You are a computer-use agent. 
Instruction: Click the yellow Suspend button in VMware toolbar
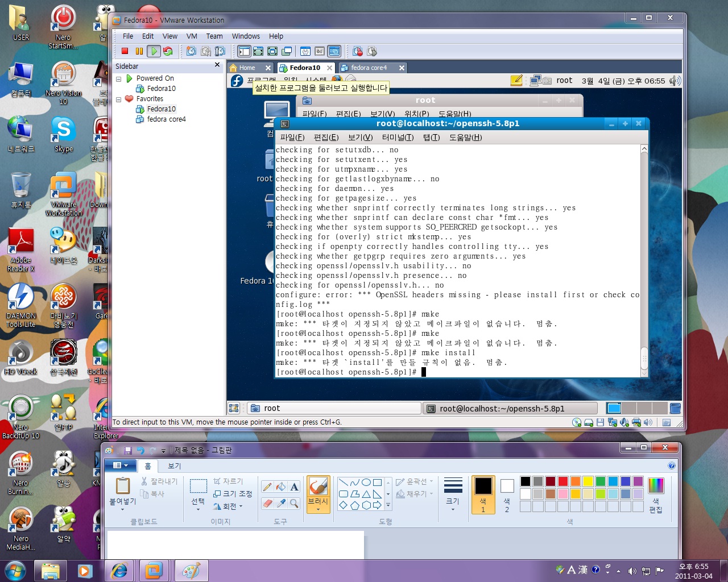(x=139, y=51)
